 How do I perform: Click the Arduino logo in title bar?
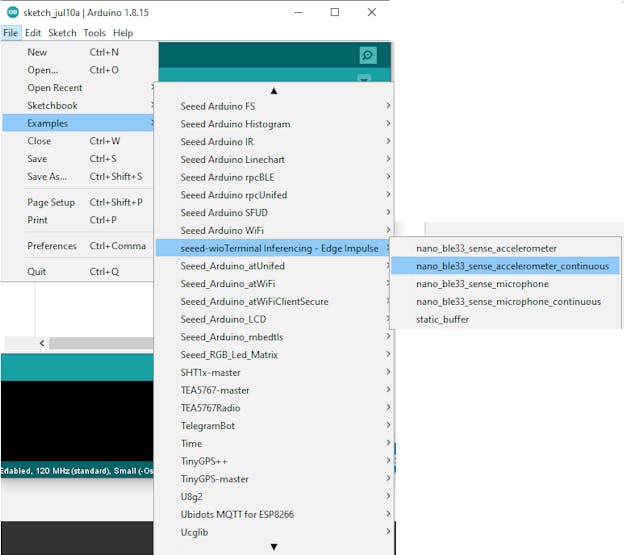11,12
